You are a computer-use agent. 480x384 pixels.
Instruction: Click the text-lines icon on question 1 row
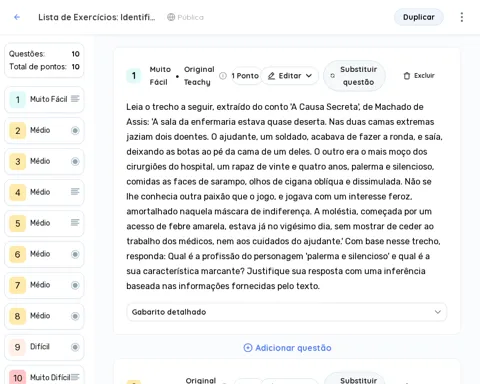(75, 99)
